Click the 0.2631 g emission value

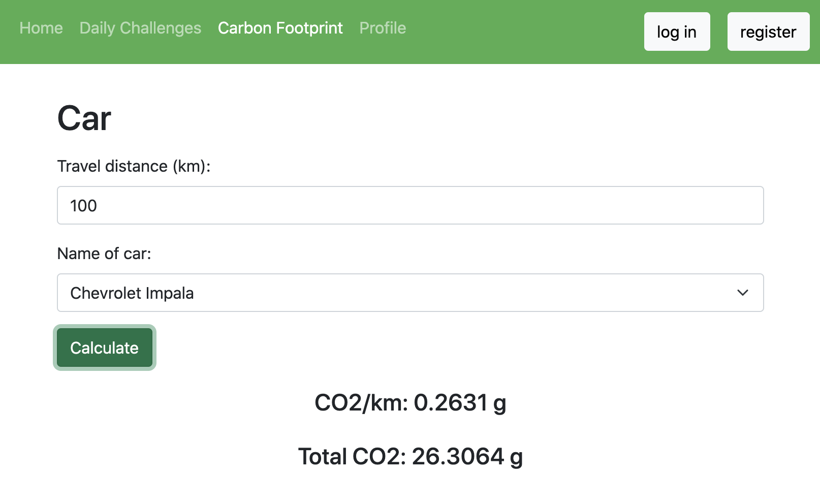pyautogui.click(x=460, y=403)
